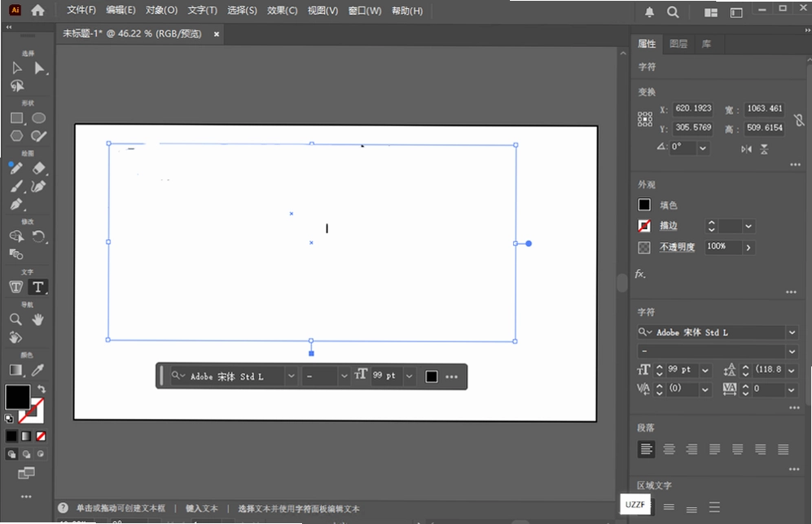Select the Paintbrush tool
Image resolution: width=812 pixels, height=524 pixels.
(16, 186)
